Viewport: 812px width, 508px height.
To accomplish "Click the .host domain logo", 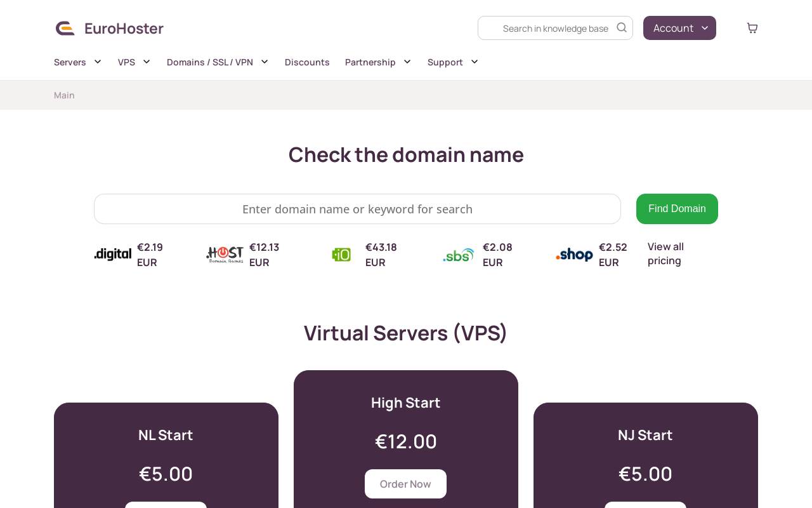I will pyautogui.click(x=225, y=255).
